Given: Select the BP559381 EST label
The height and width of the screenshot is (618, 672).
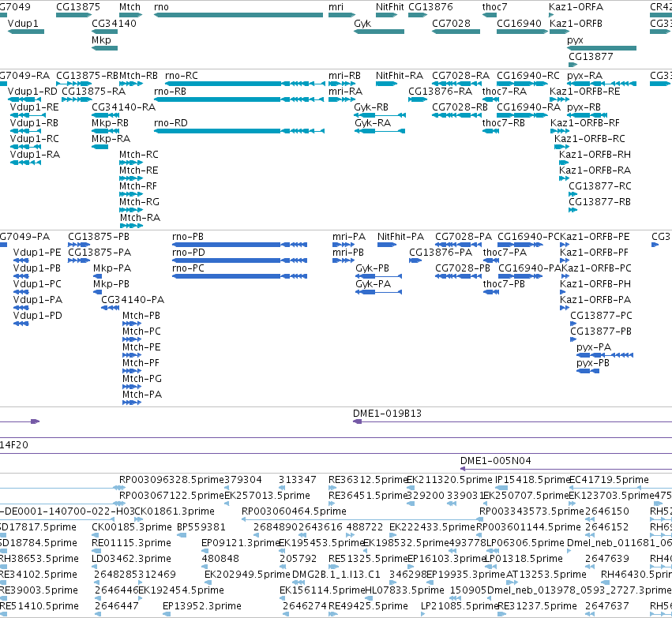Looking at the screenshot, I should (x=201, y=527).
